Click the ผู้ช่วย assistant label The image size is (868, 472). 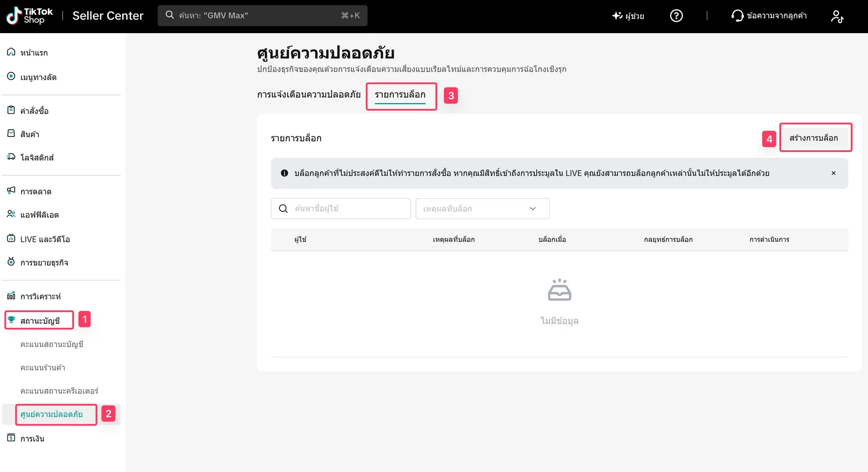(635, 16)
